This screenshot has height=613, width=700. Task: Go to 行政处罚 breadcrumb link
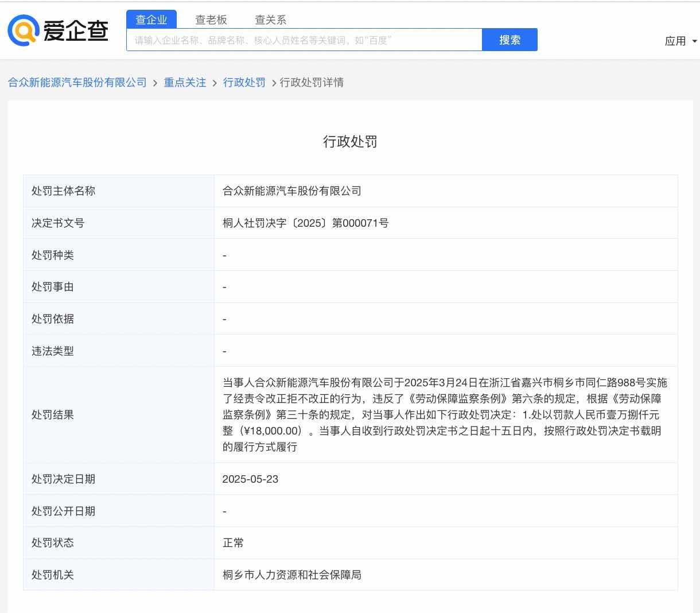[244, 83]
